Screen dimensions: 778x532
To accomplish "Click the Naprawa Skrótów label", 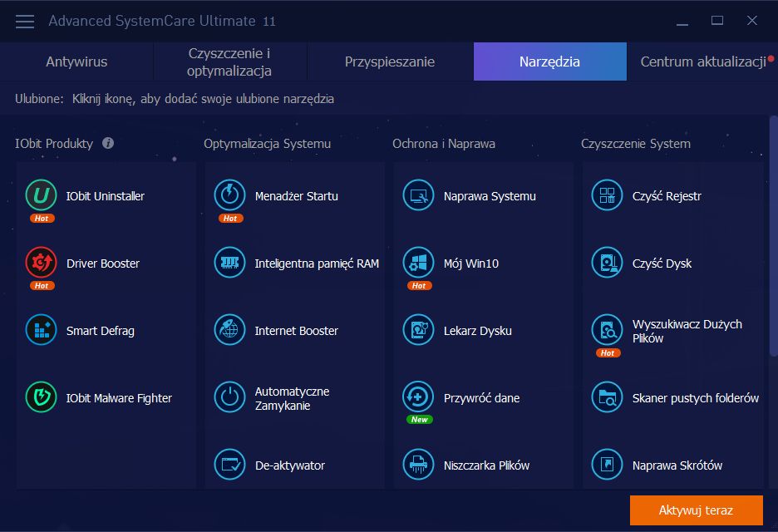I will pyautogui.click(x=677, y=465).
